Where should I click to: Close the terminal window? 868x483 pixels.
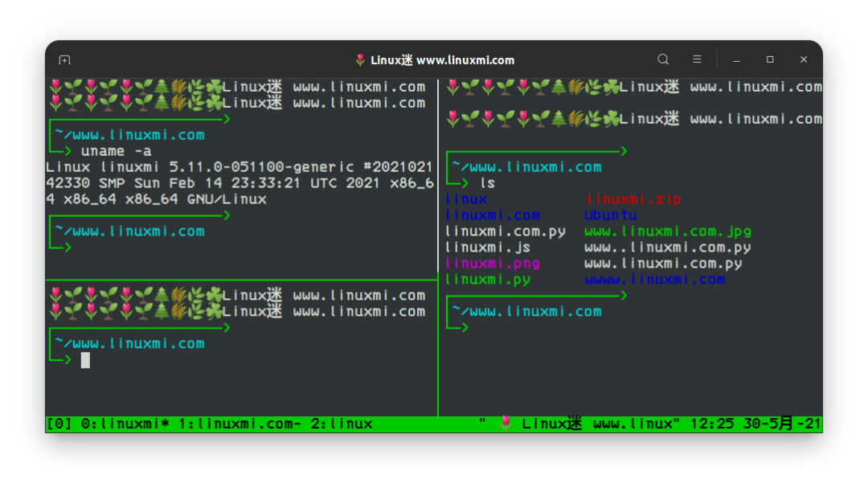coord(804,59)
